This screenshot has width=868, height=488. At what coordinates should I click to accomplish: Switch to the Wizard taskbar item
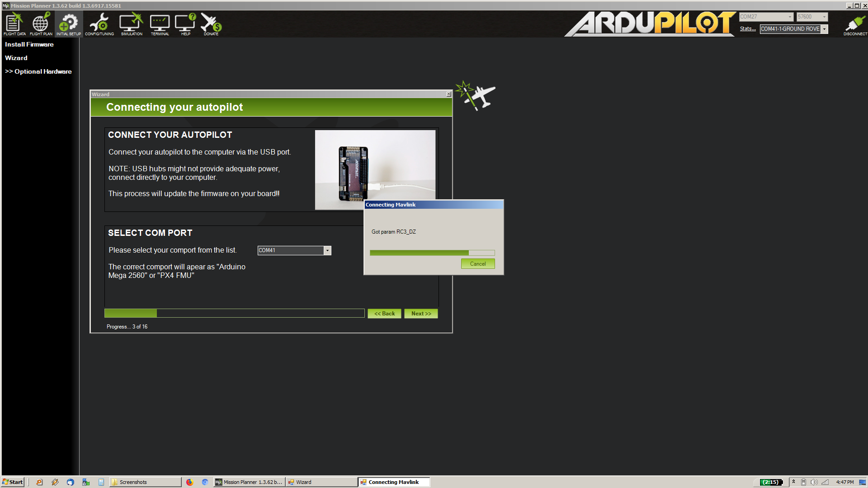click(322, 482)
